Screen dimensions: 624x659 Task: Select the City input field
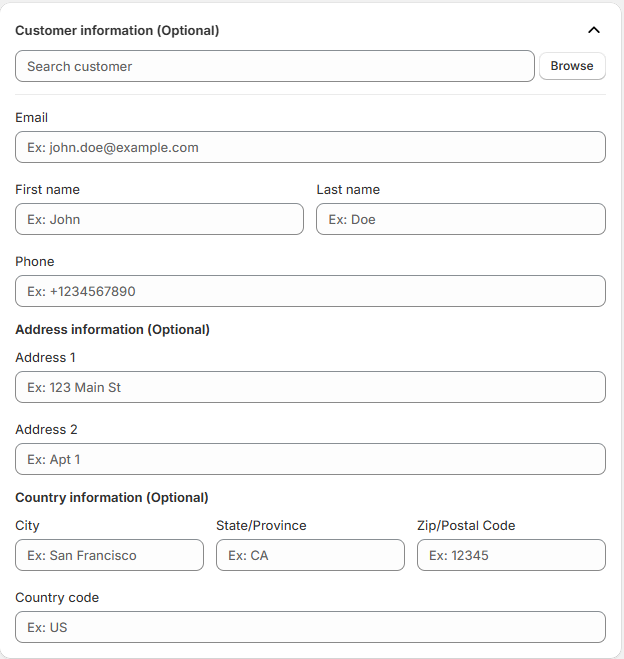click(109, 555)
